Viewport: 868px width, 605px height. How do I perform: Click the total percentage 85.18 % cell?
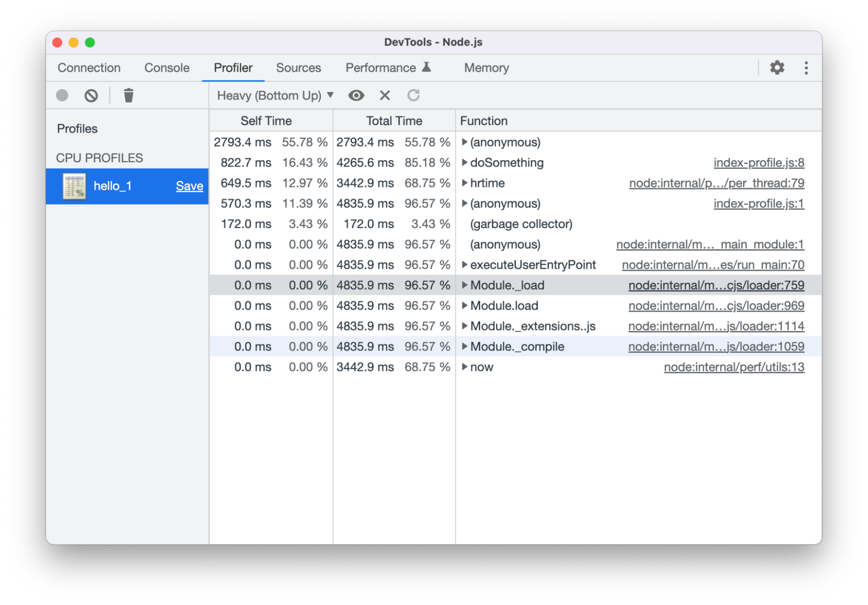point(427,162)
